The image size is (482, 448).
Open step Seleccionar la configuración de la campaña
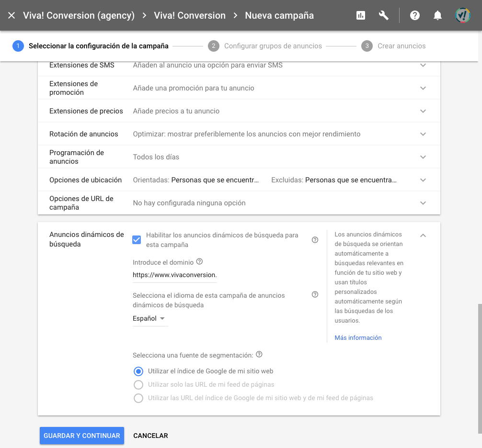click(98, 46)
